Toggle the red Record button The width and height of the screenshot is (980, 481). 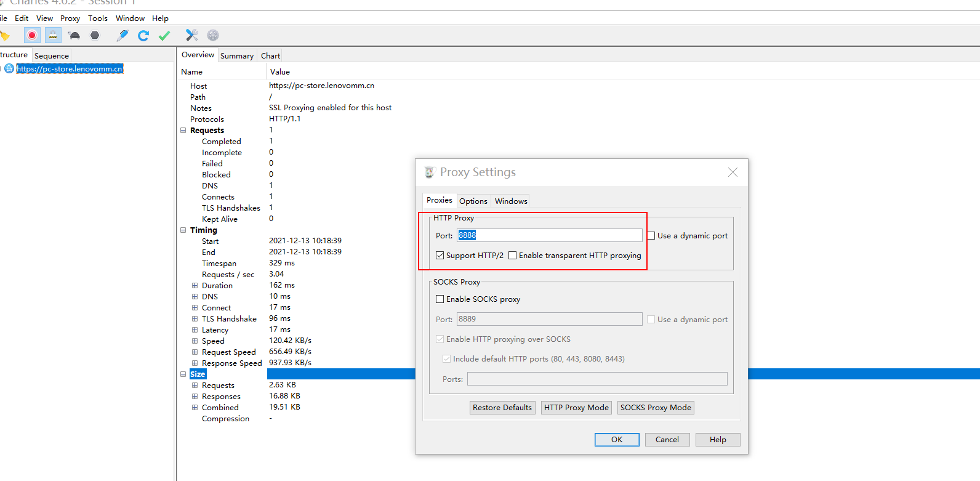coord(32,35)
